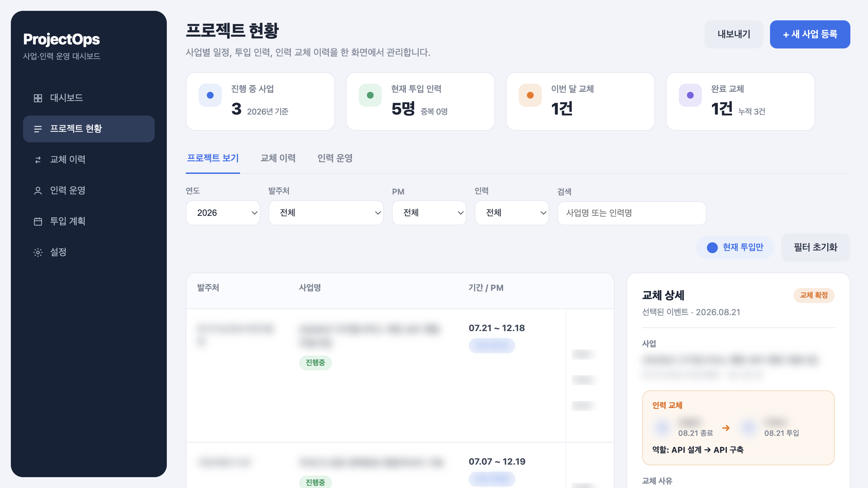Click the green dot icon on 현재 투입 인력 card

pos(370,95)
